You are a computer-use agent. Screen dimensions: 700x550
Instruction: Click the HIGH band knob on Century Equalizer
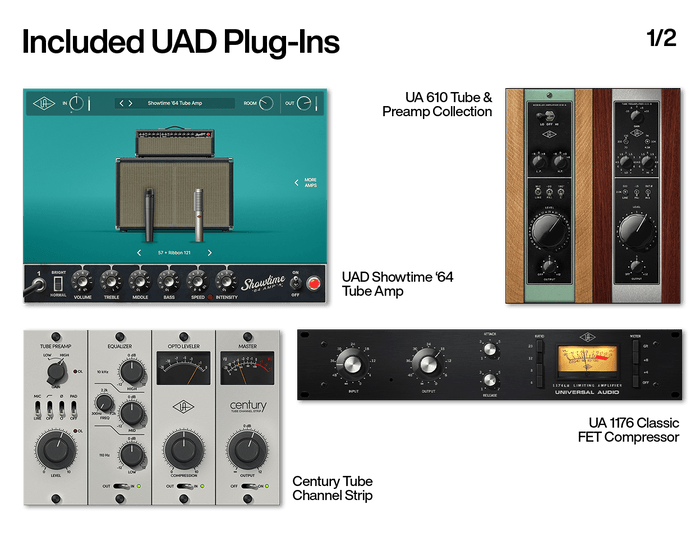coord(132,372)
